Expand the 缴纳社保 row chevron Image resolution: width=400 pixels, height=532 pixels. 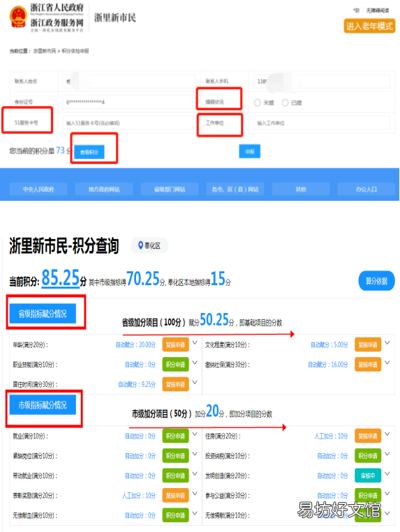(x=387, y=363)
